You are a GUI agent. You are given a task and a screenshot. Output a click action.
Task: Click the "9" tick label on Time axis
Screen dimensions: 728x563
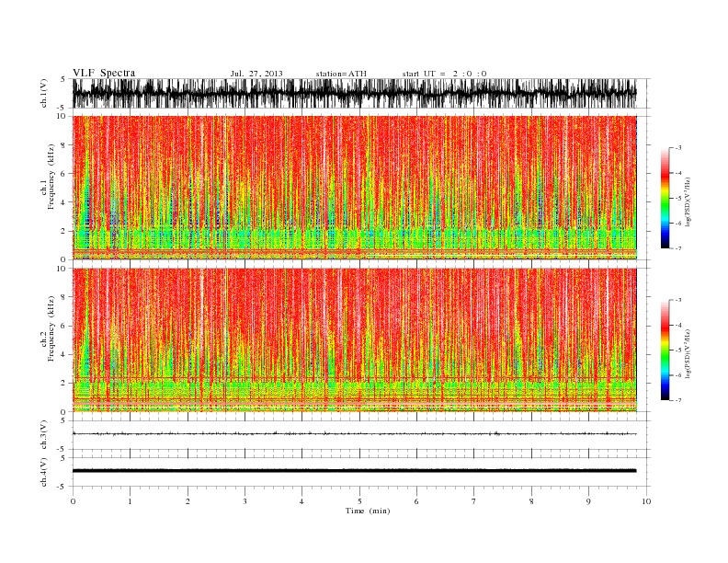coord(588,501)
